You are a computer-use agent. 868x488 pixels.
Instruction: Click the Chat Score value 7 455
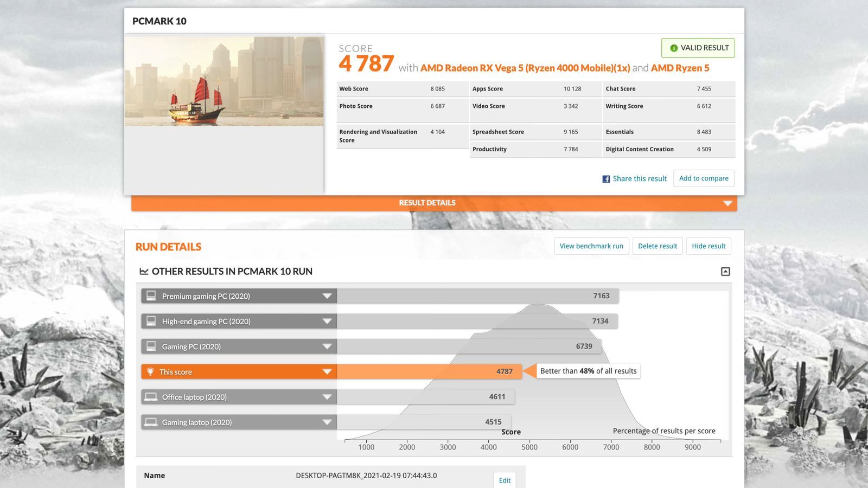tap(704, 89)
